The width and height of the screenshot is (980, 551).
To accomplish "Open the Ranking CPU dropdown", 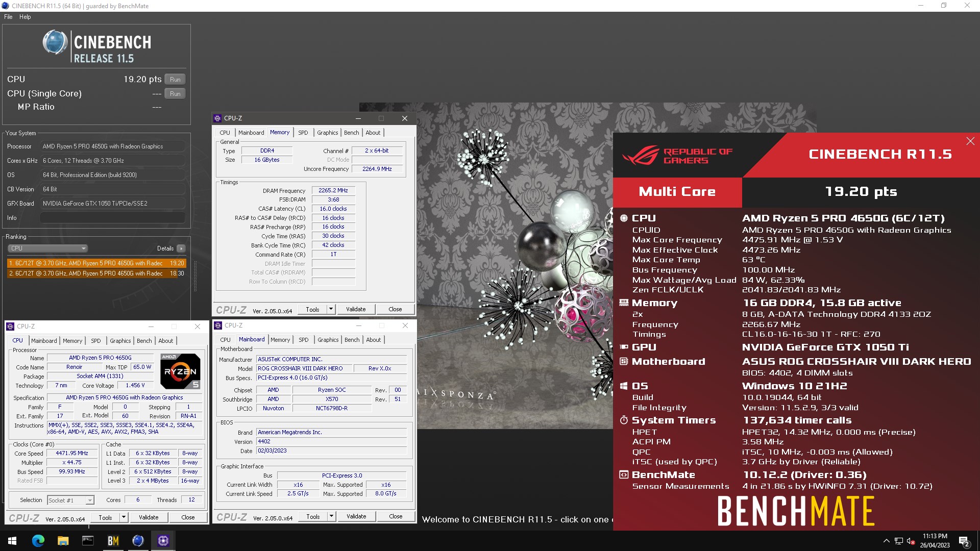I will [48, 248].
